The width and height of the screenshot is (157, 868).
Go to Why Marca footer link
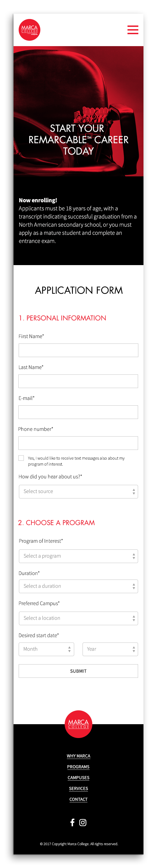(78, 756)
